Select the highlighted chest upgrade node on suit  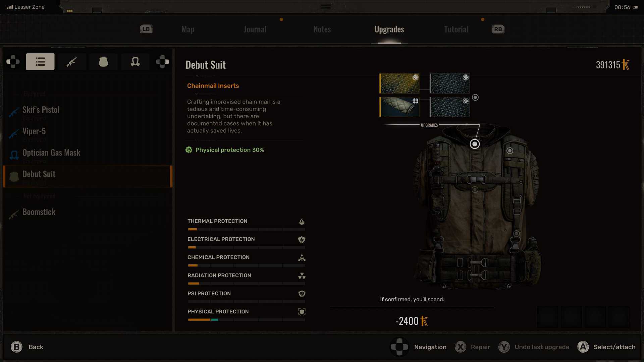coord(475,144)
